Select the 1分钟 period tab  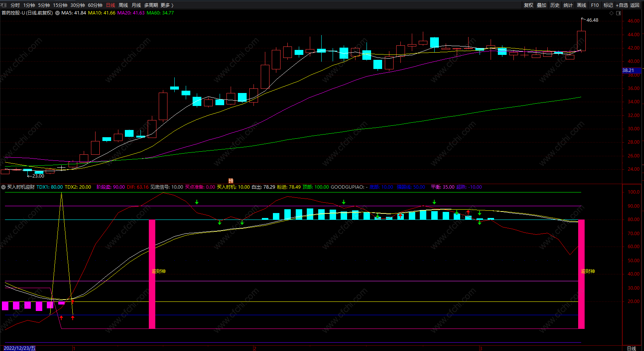[x=29, y=5]
